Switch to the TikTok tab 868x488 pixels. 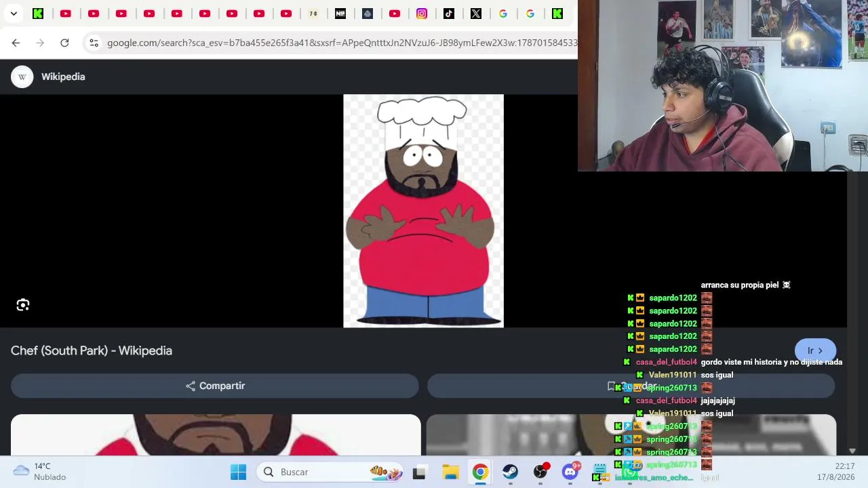(x=449, y=14)
